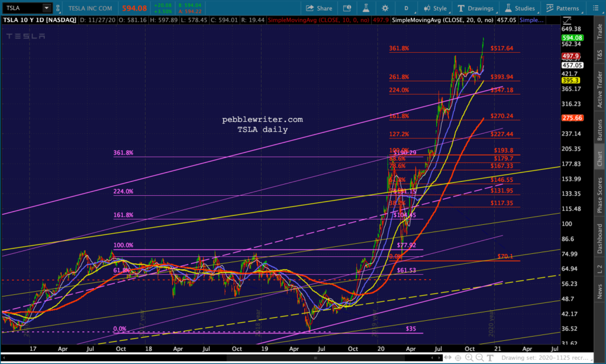Viewport: 606px width, 364px height.
Task: Click the Share button
Action: pos(319,8)
